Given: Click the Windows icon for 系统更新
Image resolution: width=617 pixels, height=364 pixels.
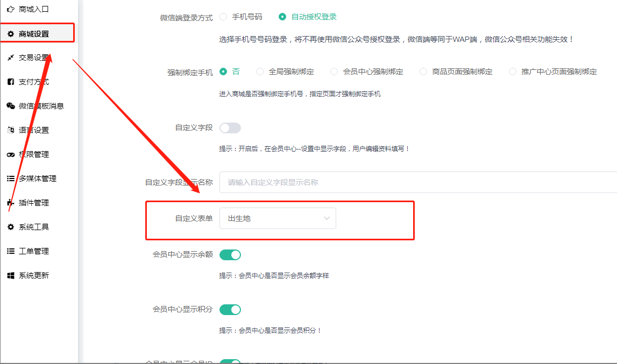Looking at the screenshot, I should [10, 275].
